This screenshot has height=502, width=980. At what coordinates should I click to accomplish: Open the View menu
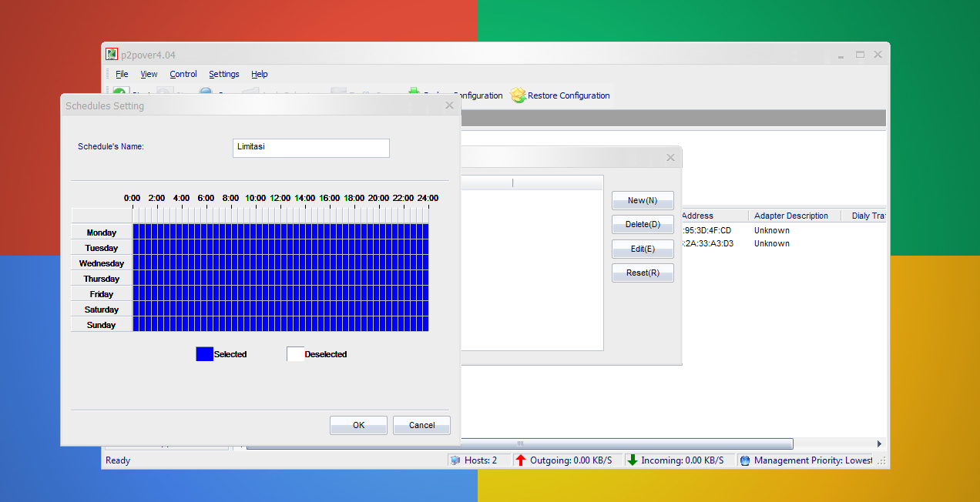[x=149, y=74]
